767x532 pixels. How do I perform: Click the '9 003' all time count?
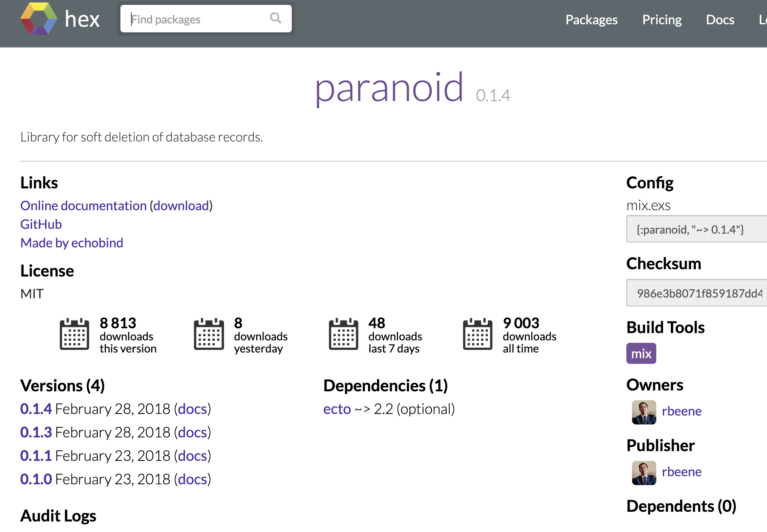(521, 323)
